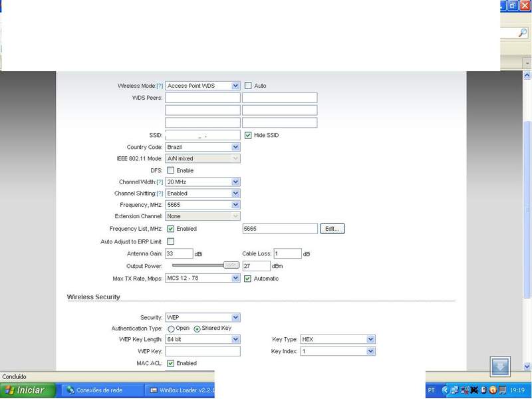Open the orange antivirus tray icon
This screenshot has width=532, height=399.
(x=493, y=390)
